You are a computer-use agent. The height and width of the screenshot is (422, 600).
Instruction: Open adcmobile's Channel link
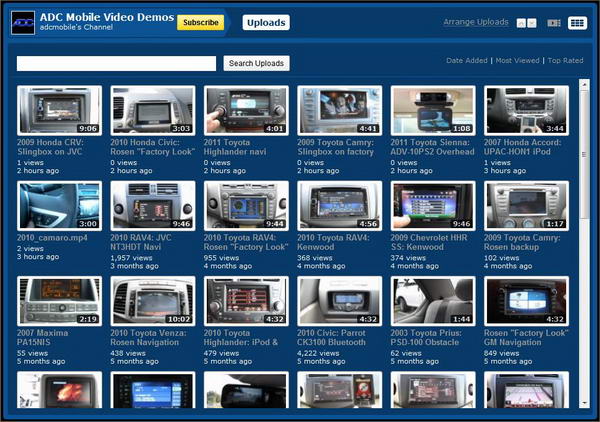(76, 27)
